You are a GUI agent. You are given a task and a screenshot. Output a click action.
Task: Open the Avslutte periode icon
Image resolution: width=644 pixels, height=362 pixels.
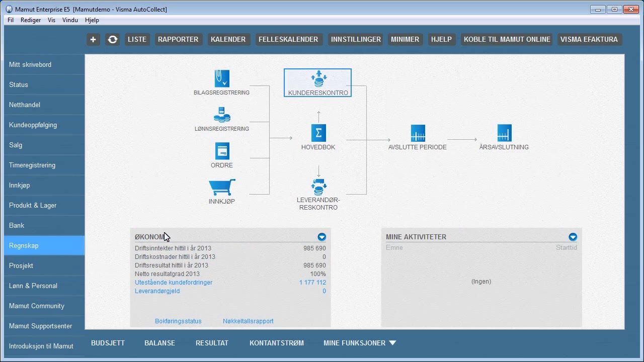click(418, 133)
